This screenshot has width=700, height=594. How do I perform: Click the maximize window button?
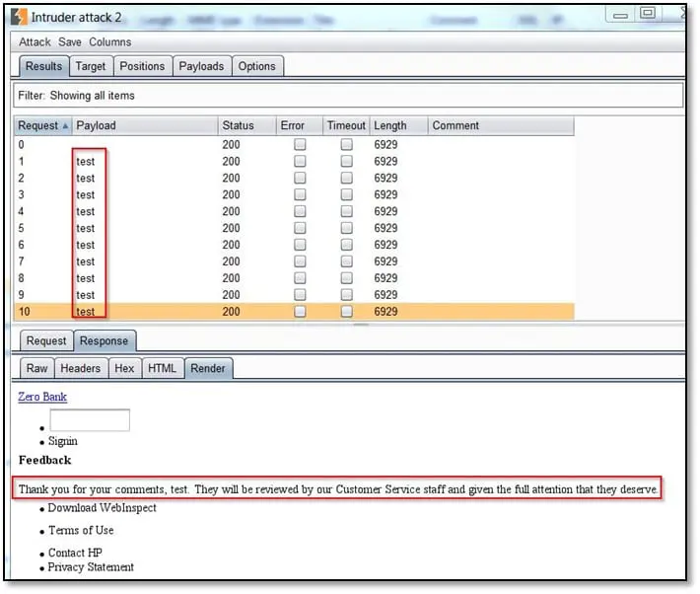coord(648,13)
